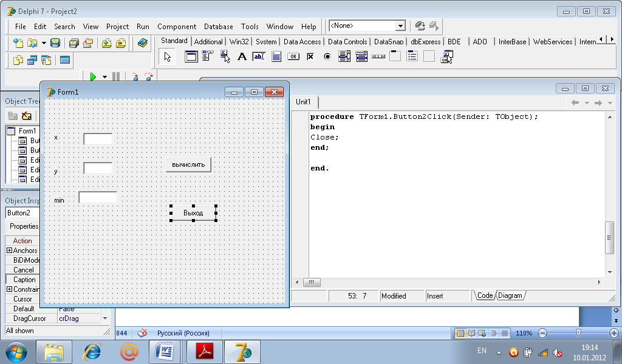The image size is (622, 364).
Task: Select the PopupMenu component icon
Action: click(225, 56)
